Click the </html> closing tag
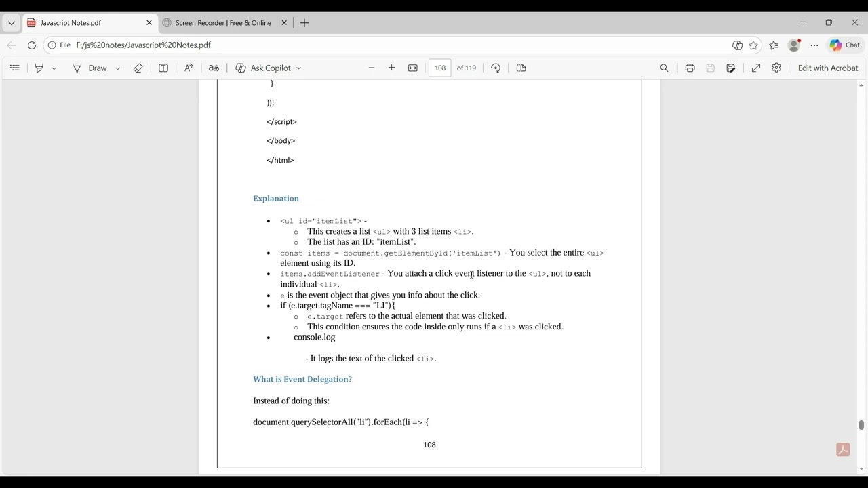The image size is (868, 488). [x=280, y=160]
